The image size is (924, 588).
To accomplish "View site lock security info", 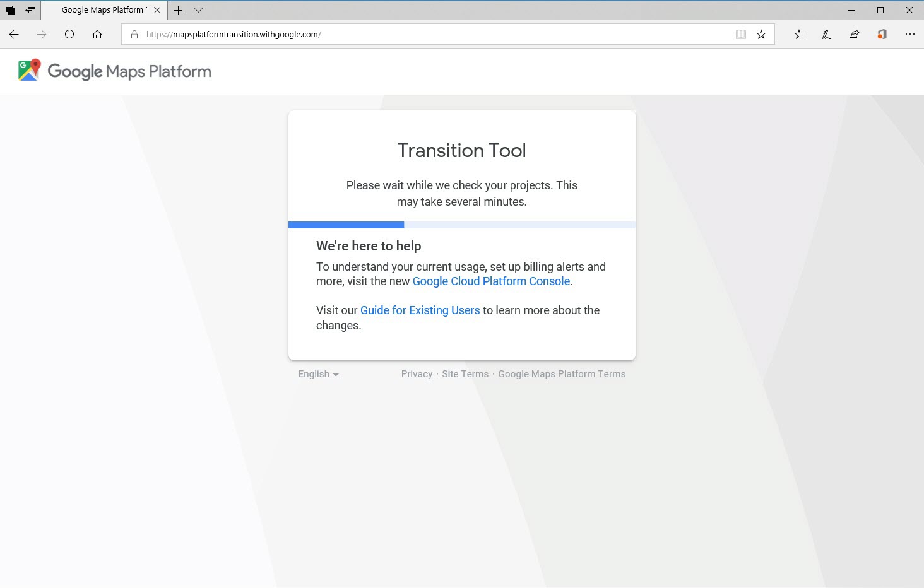I will click(x=134, y=35).
